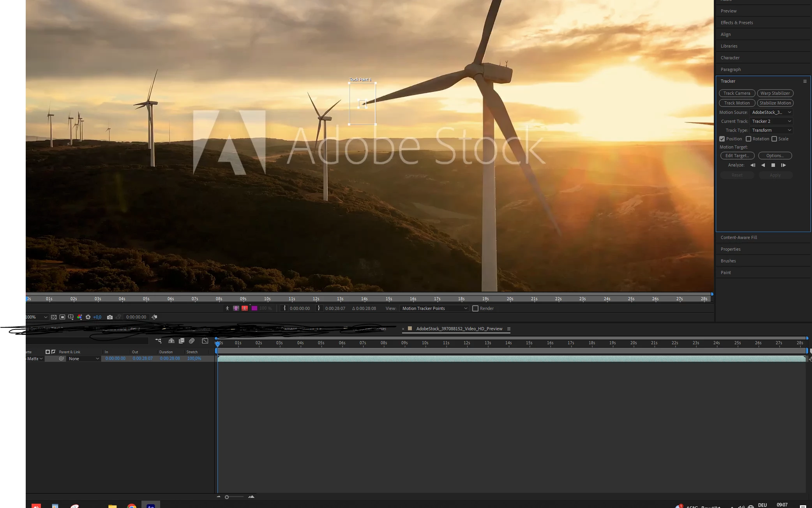Take snapshot with the camera icon

(110, 317)
